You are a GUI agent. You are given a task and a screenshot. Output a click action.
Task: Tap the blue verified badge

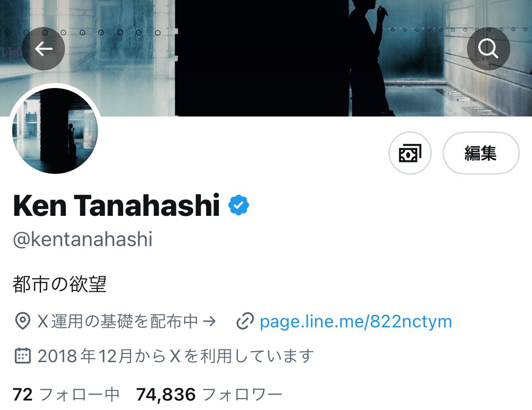(239, 205)
